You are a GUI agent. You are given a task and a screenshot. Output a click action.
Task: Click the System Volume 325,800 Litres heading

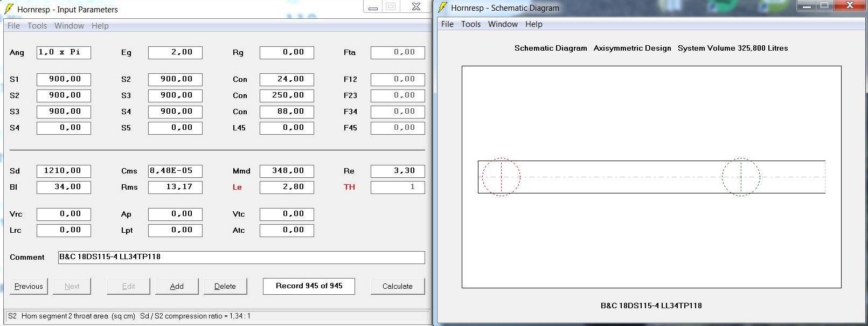click(x=733, y=48)
